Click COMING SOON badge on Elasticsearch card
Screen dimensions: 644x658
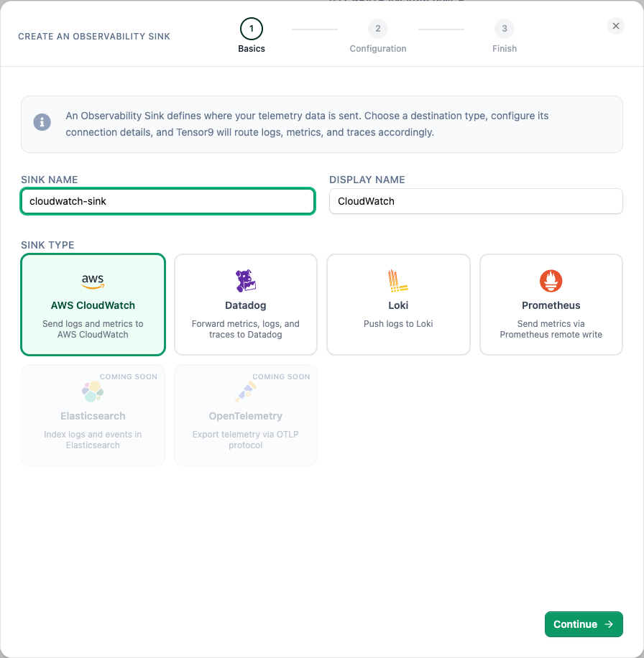(129, 377)
